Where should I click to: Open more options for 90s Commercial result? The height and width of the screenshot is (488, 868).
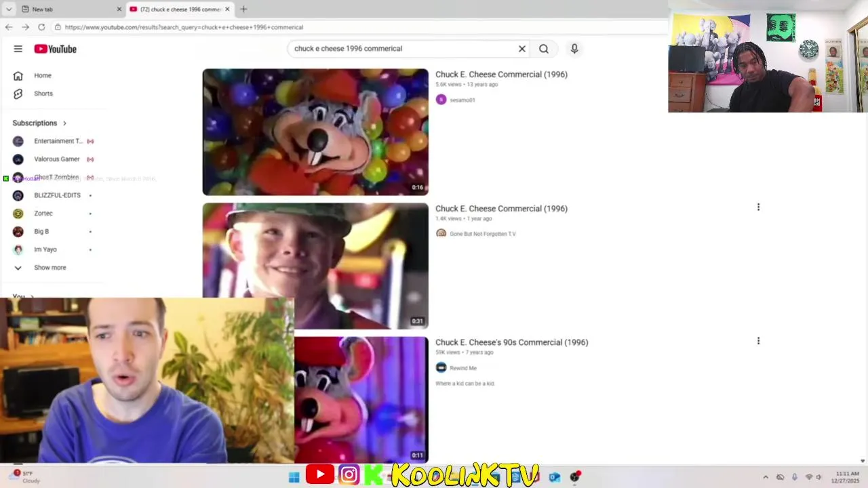click(x=758, y=342)
